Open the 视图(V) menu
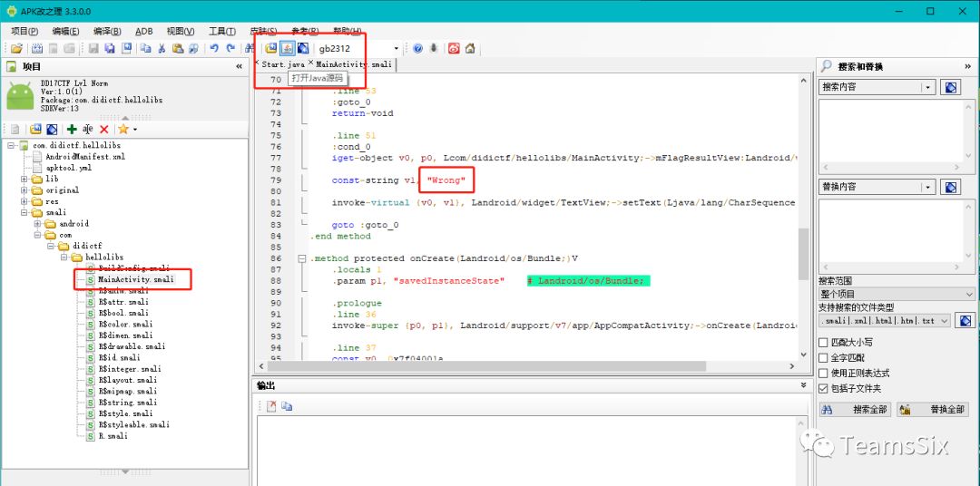The width and height of the screenshot is (980, 486). [181, 31]
